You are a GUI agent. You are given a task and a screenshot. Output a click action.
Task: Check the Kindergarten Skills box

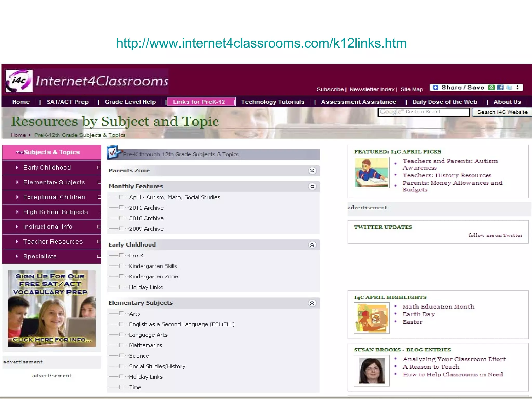(121, 266)
